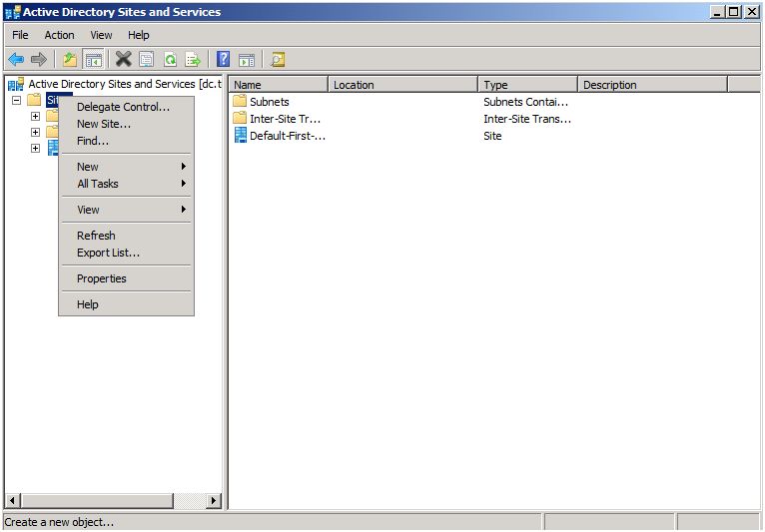Click the blue Help question mark icon

(223, 59)
